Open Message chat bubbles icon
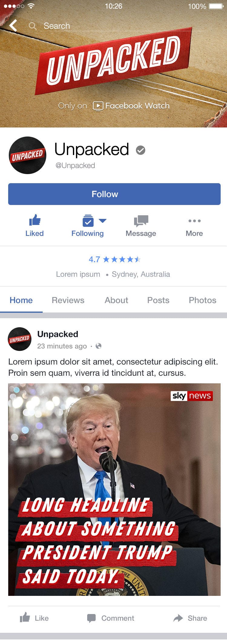 click(141, 221)
